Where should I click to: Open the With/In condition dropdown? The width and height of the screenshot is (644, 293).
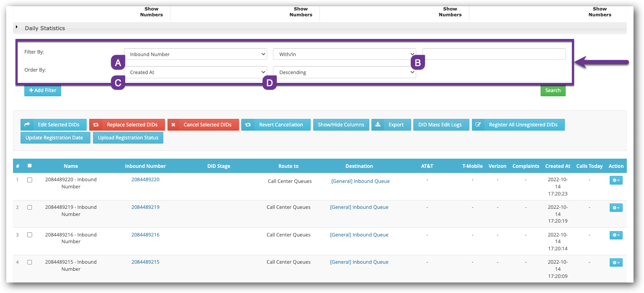pos(344,54)
